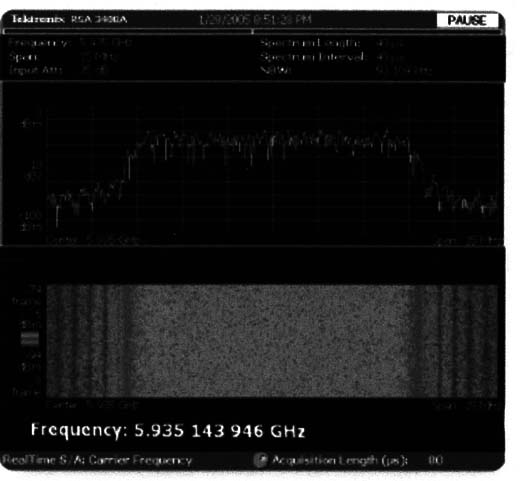Click inside the spectrogram display
520x481 pixels.
[272, 341]
